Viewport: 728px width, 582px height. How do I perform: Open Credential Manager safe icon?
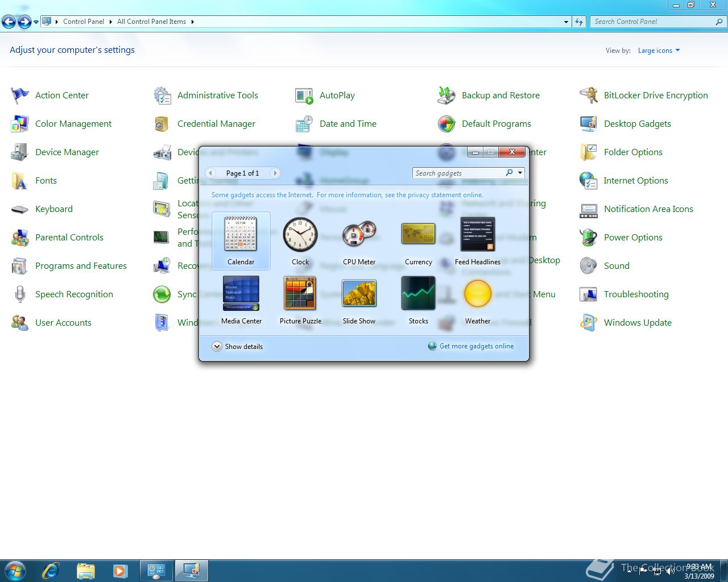click(162, 124)
